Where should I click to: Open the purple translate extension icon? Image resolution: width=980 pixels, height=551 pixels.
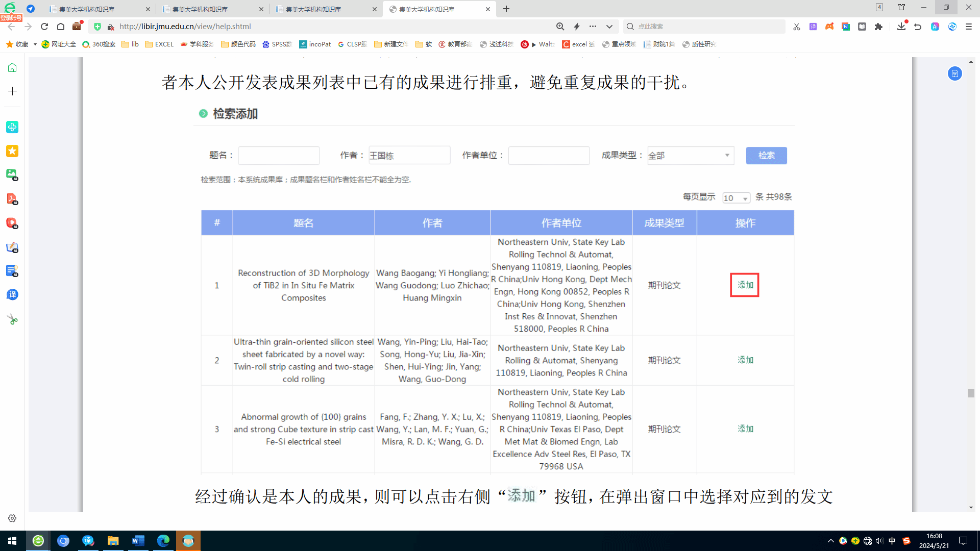(x=813, y=27)
